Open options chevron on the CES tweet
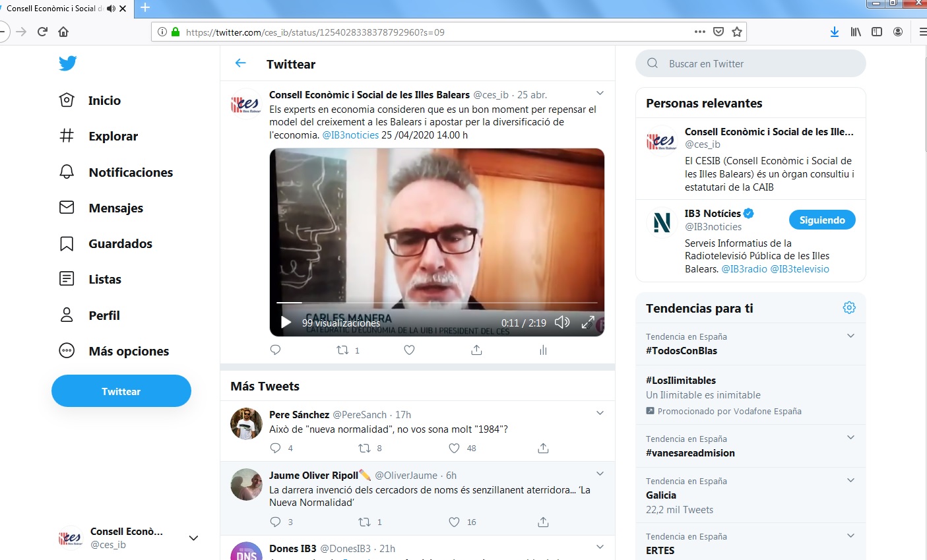The width and height of the screenshot is (927, 560). tap(600, 93)
